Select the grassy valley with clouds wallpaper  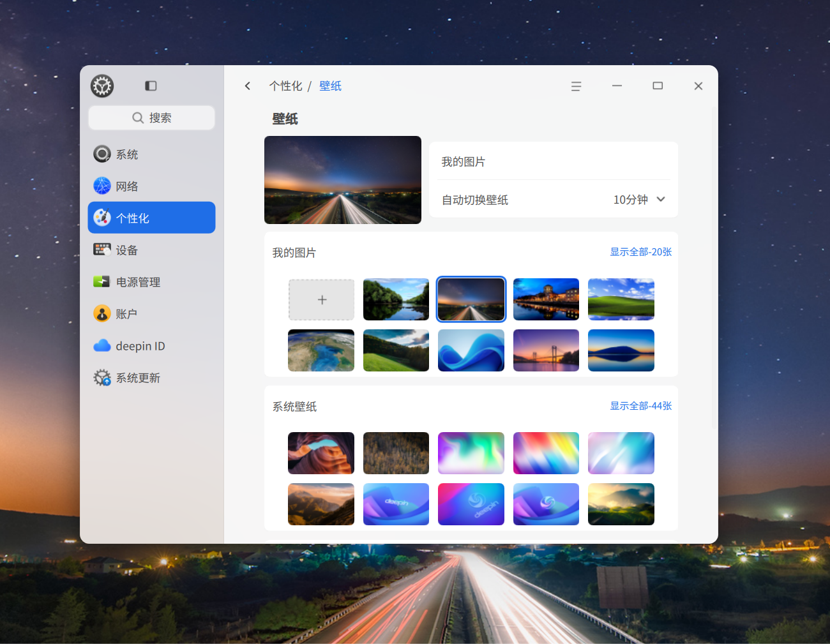[396, 350]
